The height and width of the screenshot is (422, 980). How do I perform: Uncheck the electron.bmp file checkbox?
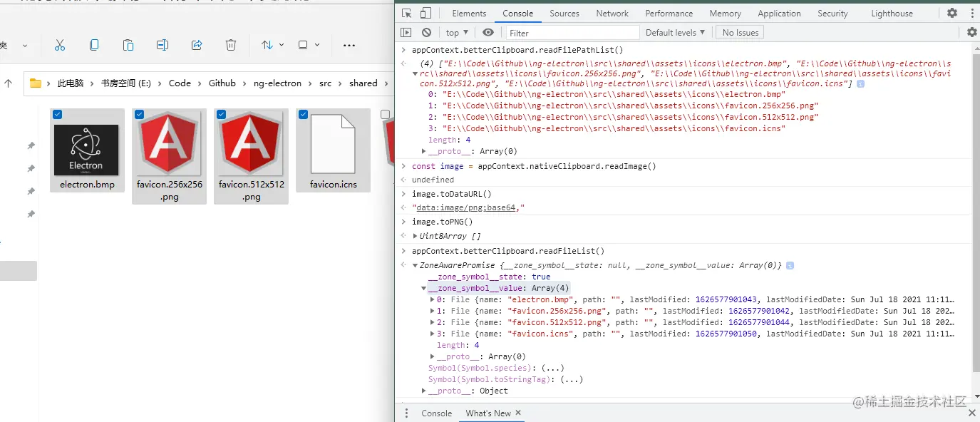(58, 114)
